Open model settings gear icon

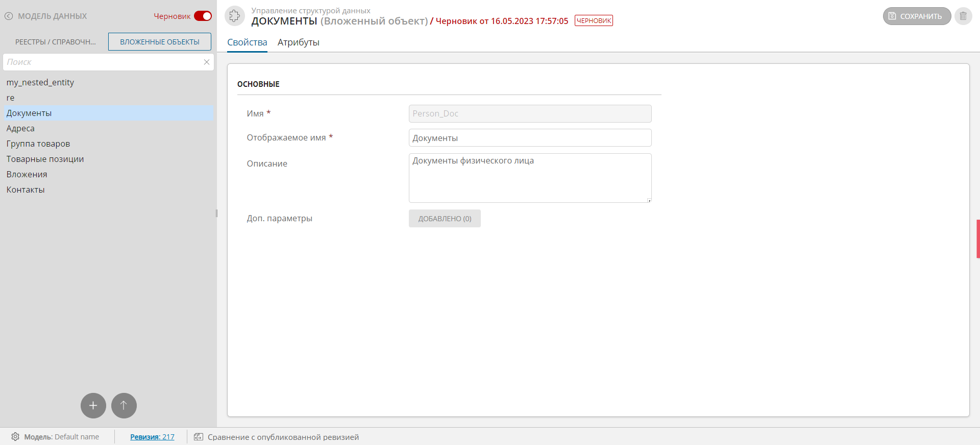pos(15,437)
